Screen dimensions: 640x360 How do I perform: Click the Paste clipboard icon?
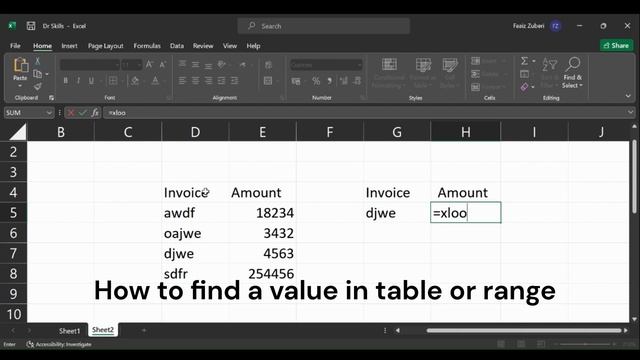point(20,65)
